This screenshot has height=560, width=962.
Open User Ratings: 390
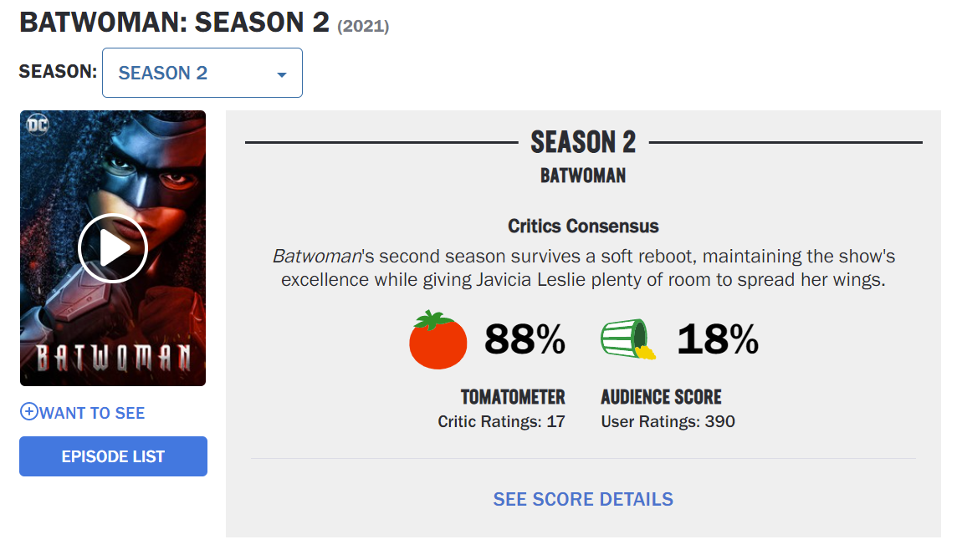668,422
